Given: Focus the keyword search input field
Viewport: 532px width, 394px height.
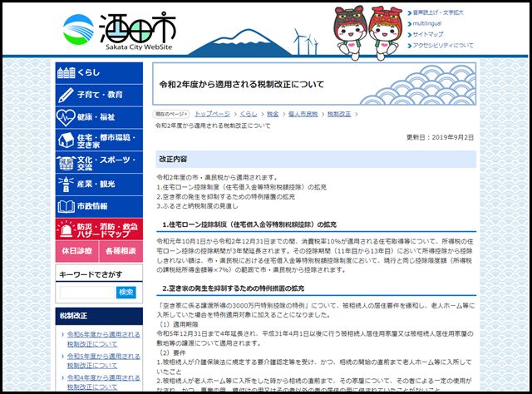Looking at the screenshot, I should (88, 293).
